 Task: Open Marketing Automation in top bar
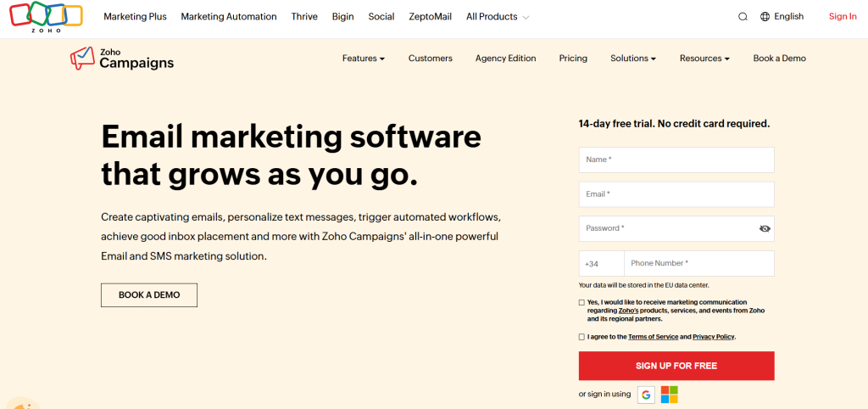coord(229,17)
